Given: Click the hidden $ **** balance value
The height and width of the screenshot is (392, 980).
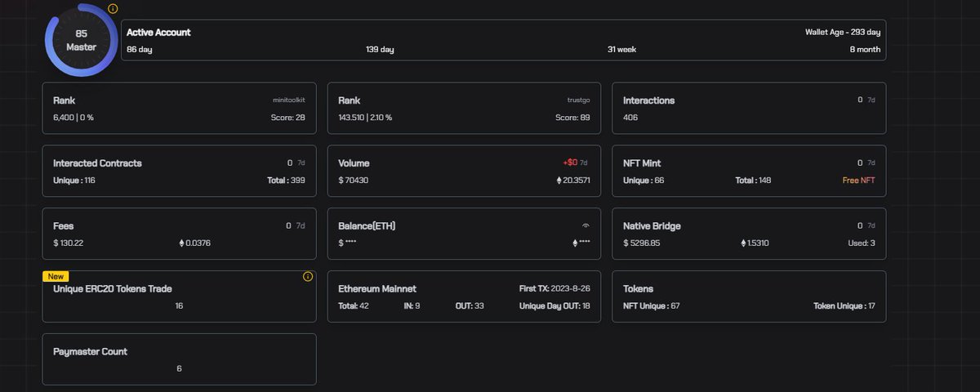Looking at the screenshot, I should click(347, 243).
